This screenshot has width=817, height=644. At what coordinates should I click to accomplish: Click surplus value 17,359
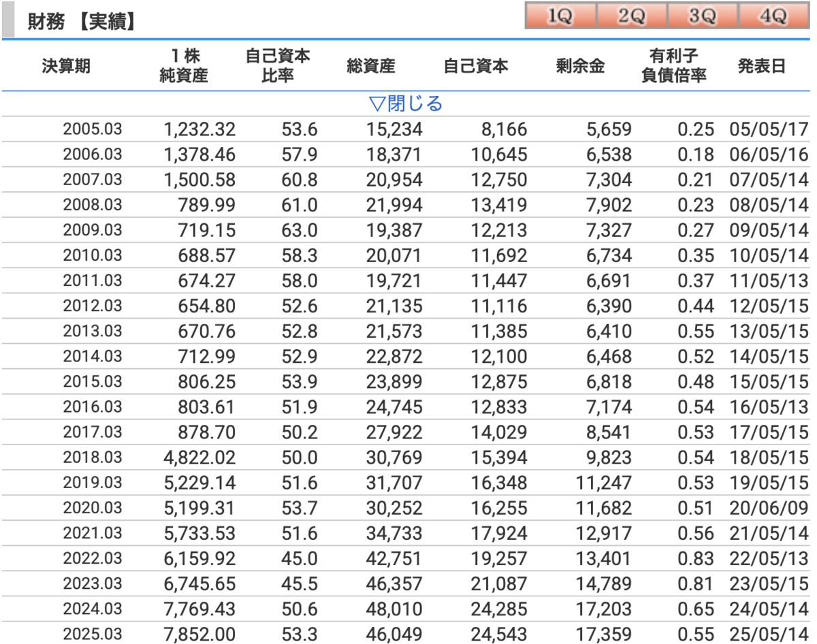click(x=604, y=634)
